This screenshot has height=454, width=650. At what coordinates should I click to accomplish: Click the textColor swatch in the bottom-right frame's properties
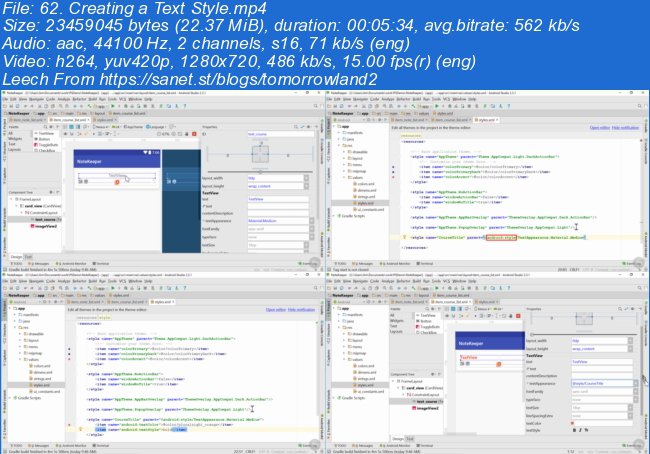click(x=573, y=423)
